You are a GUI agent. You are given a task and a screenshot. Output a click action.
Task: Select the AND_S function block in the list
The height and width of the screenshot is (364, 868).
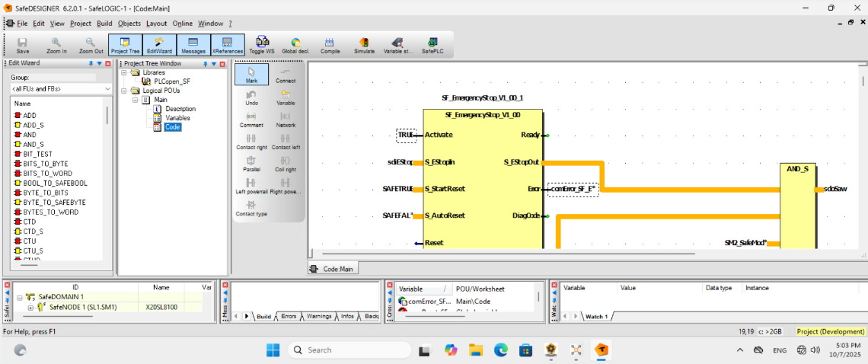[x=34, y=144]
